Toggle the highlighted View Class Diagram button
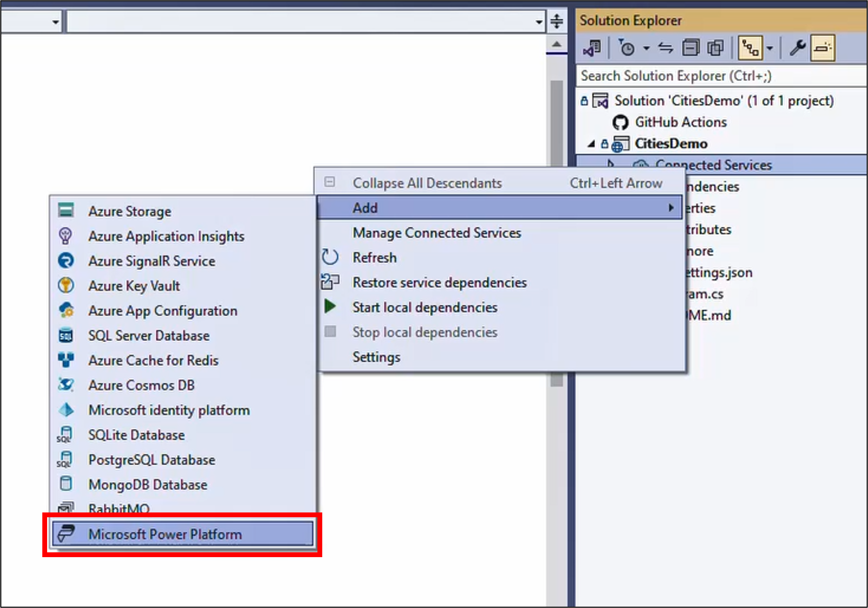The width and height of the screenshot is (868, 608). pyautogui.click(x=751, y=48)
